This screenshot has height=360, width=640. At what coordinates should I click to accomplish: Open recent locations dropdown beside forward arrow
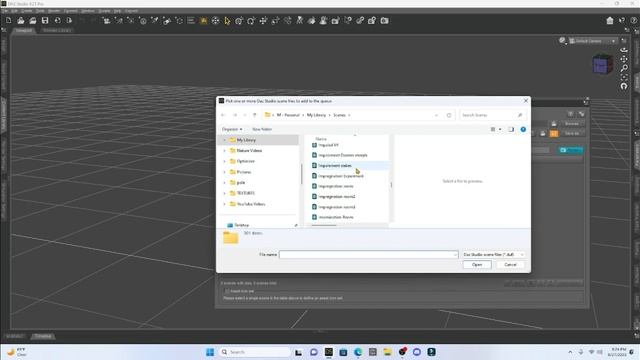(244, 115)
